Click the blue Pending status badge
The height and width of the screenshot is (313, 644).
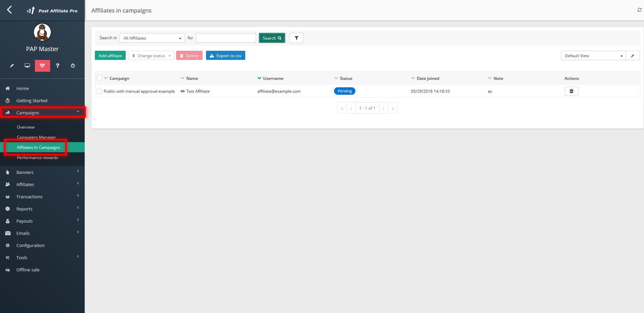click(x=345, y=91)
